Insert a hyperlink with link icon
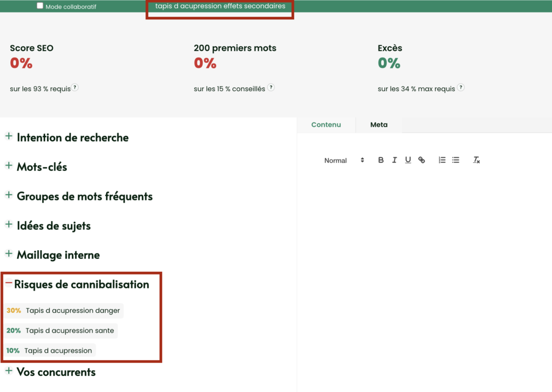Screen dimensions: 552x392 tap(422, 160)
